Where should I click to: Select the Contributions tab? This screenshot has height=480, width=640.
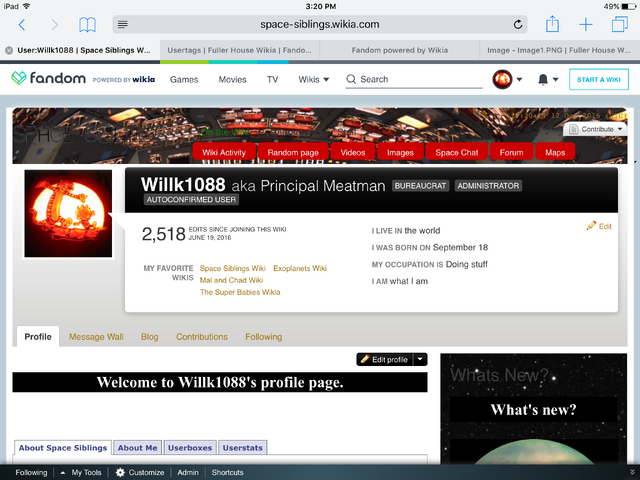(202, 337)
